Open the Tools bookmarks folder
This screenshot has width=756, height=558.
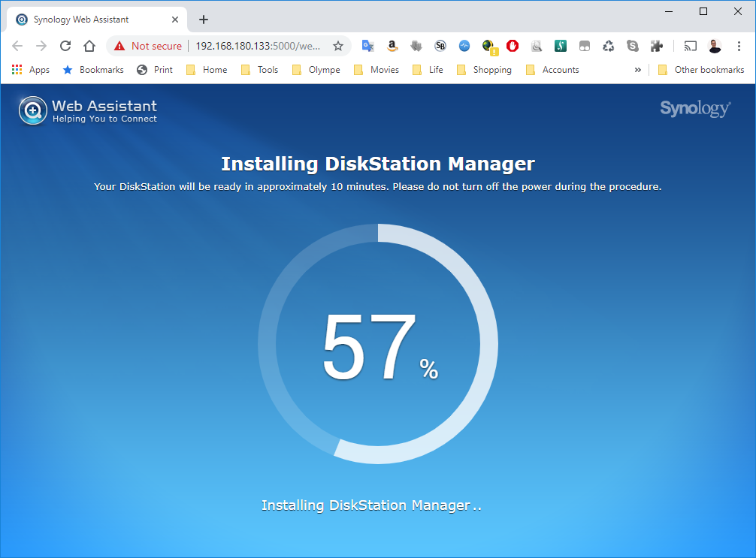(x=259, y=70)
